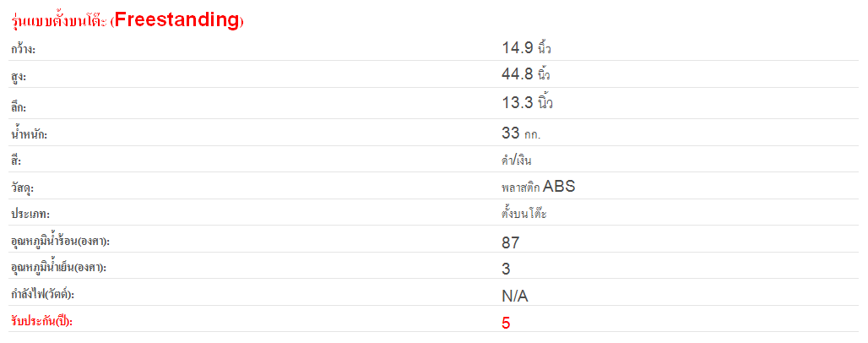Click the ตั้งบนโต๊ะ type value
This screenshot has height=343, width=868.
pos(524,213)
